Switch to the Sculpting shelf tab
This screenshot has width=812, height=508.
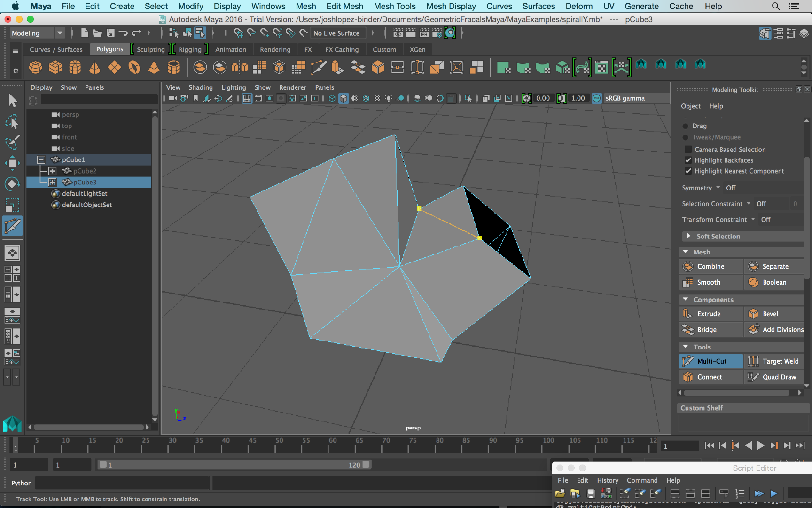tap(150, 49)
